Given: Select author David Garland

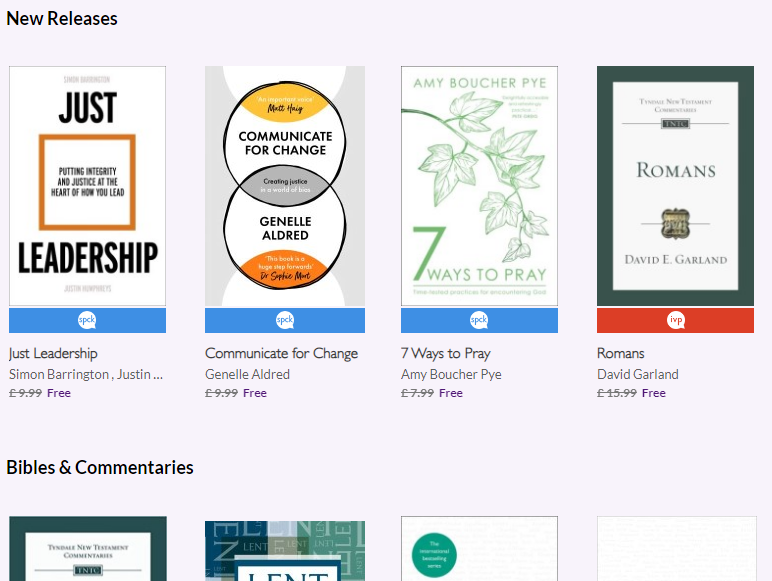Looking at the screenshot, I should [638, 375].
